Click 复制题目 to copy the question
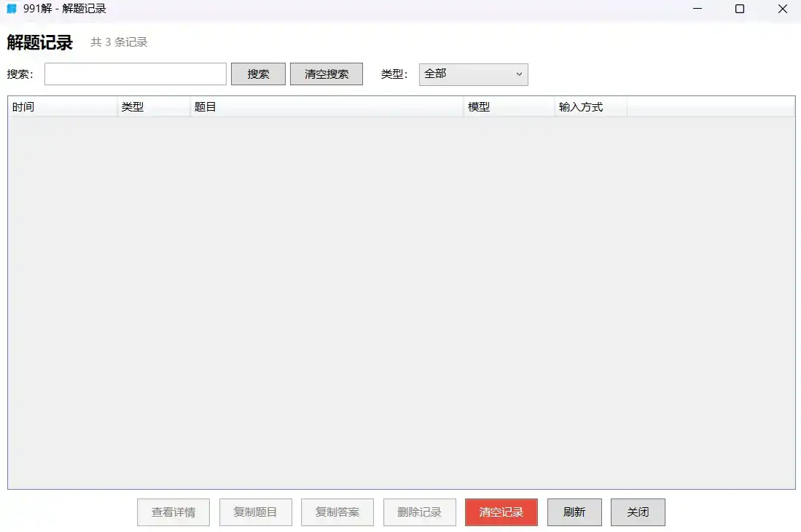Screen dimensions: 801x532 tap(255, 512)
